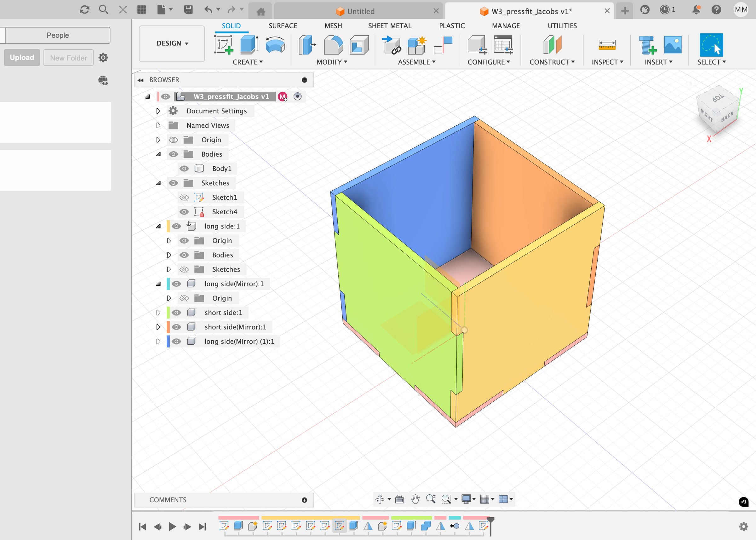This screenshot has height=540, width=756.
Task: Collapse the long side:1 component tree
Action: pos(158,227)
